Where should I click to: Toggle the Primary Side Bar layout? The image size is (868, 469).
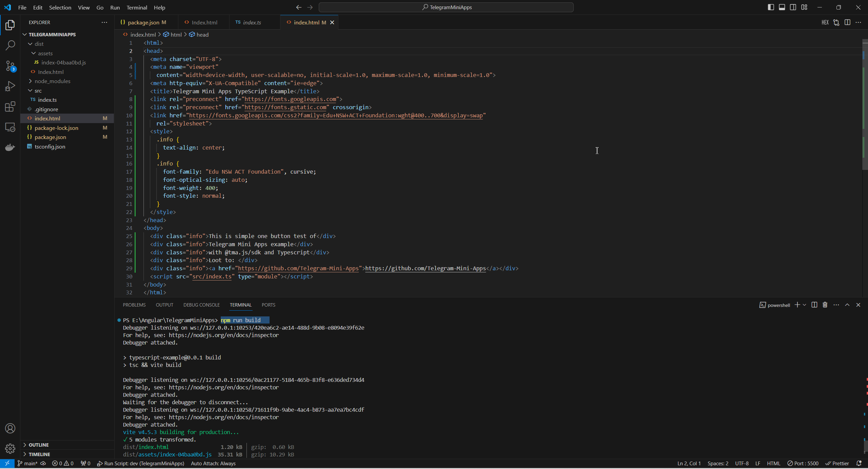(x=771, y=7)
